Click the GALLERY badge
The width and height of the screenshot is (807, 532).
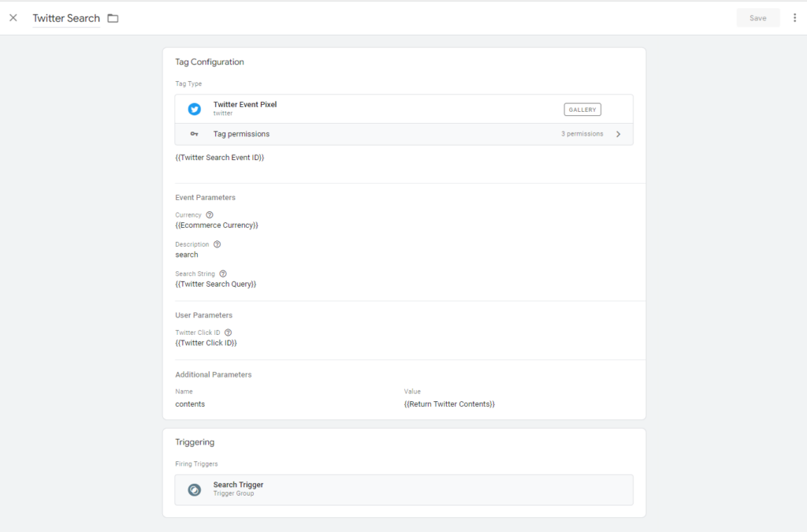pyautogui.click(x=582, y=110)
